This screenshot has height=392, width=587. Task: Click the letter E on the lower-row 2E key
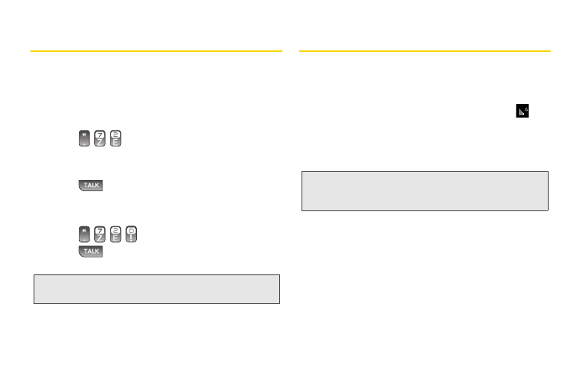point(116,238)
